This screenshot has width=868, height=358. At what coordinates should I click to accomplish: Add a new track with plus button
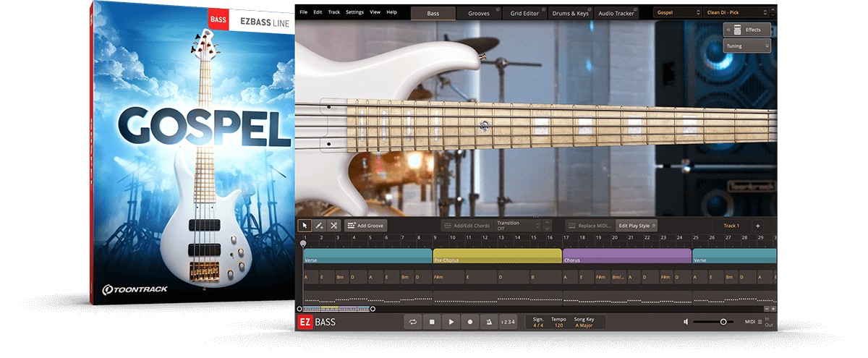758,226
